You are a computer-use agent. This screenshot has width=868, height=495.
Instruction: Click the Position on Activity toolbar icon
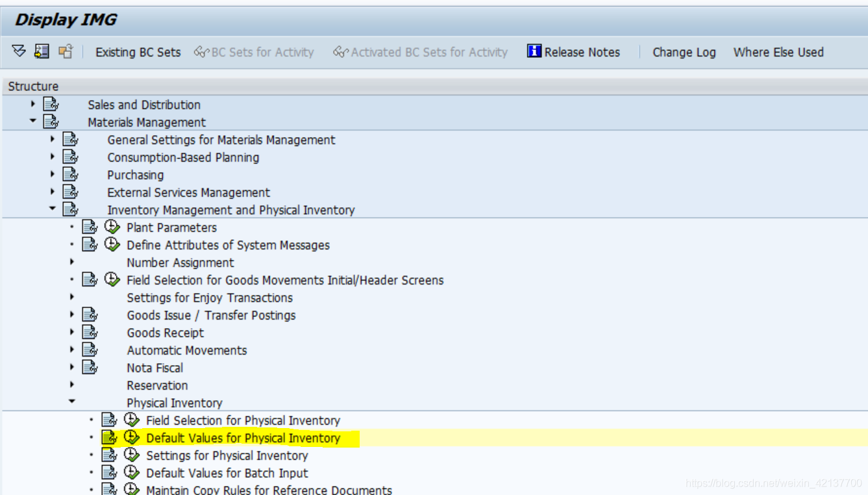(42, 51)
